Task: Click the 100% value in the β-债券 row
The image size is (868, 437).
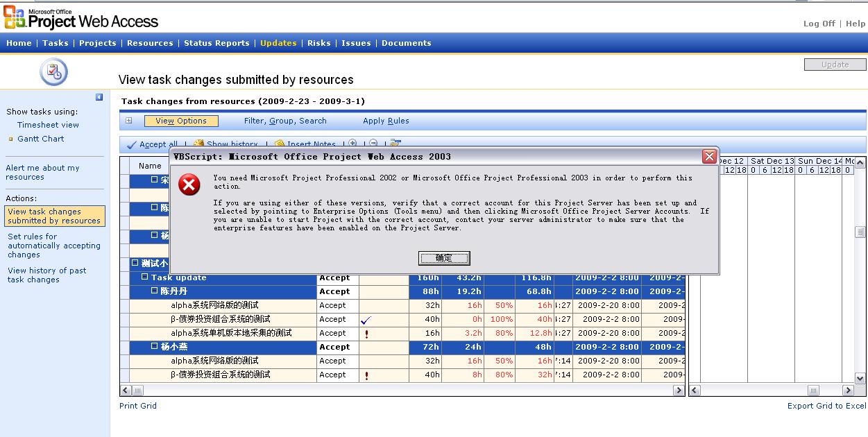Action: pyautogui.click(x=501, y=319)
